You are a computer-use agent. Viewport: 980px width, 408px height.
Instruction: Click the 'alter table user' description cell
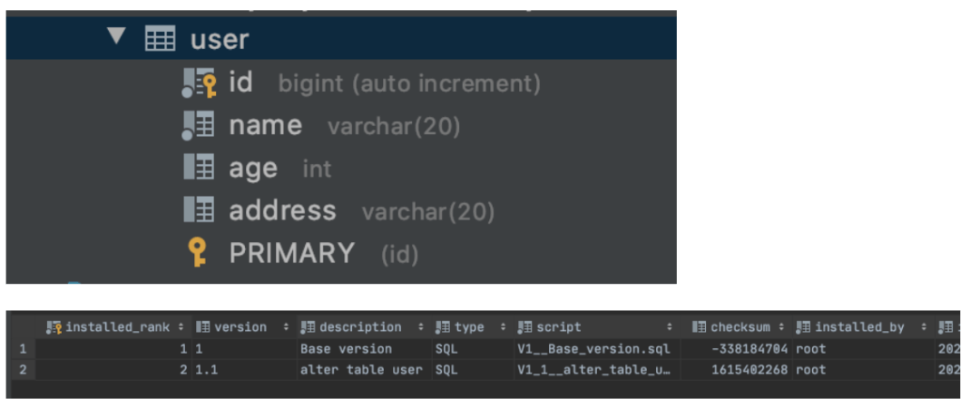(361, 370)
